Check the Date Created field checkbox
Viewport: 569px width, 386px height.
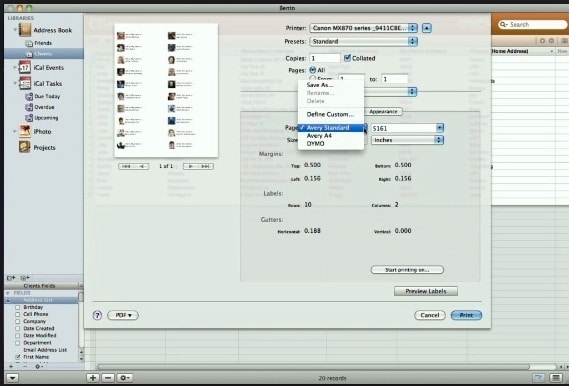[17, 328]
